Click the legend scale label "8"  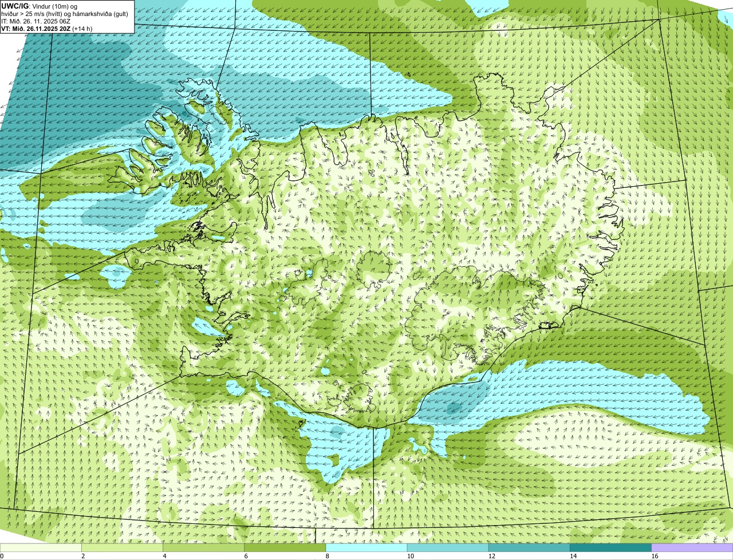coord(328,556)
